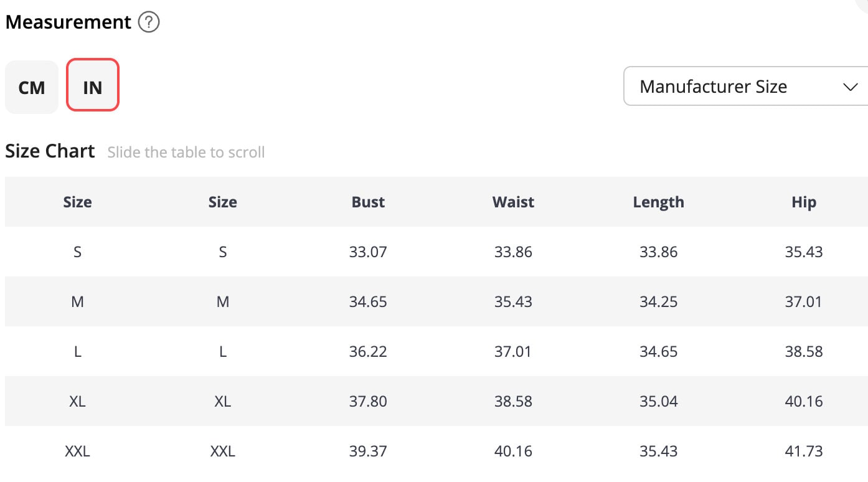Click the dropdown chevron arrow

click(x=850, y=87)
